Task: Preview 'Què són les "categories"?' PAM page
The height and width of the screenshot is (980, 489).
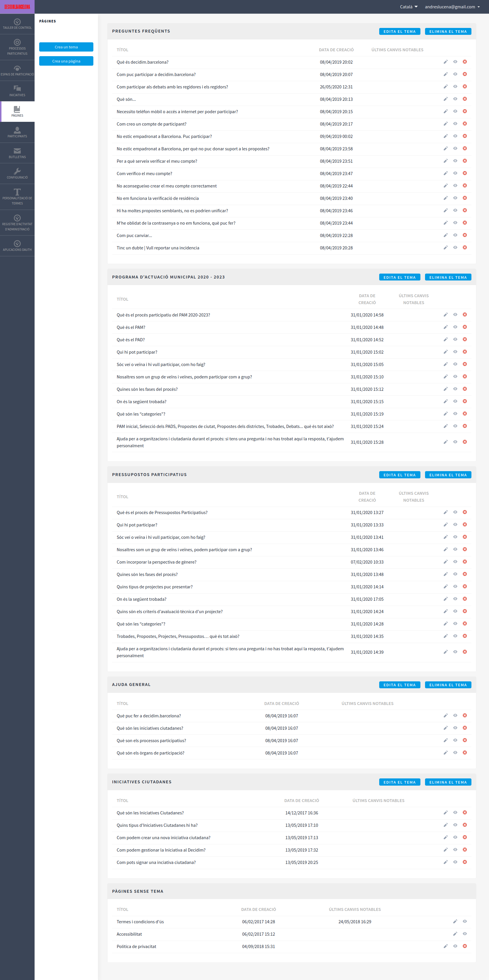Action: pos(455,414)
